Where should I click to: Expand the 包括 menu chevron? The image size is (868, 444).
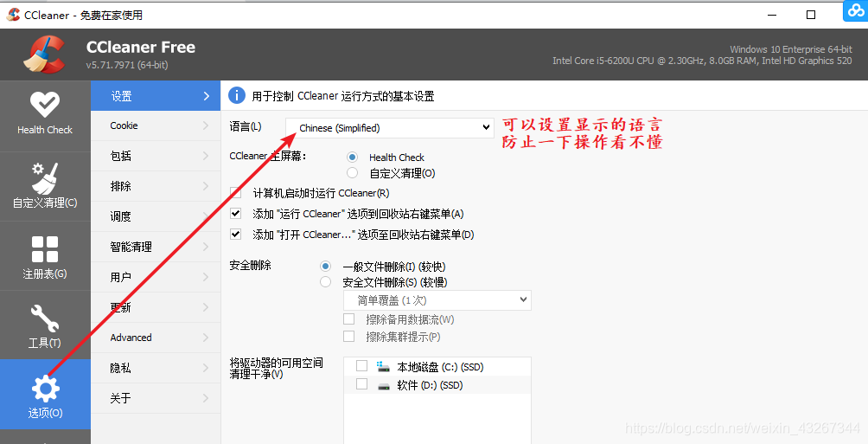click(207, 156)
